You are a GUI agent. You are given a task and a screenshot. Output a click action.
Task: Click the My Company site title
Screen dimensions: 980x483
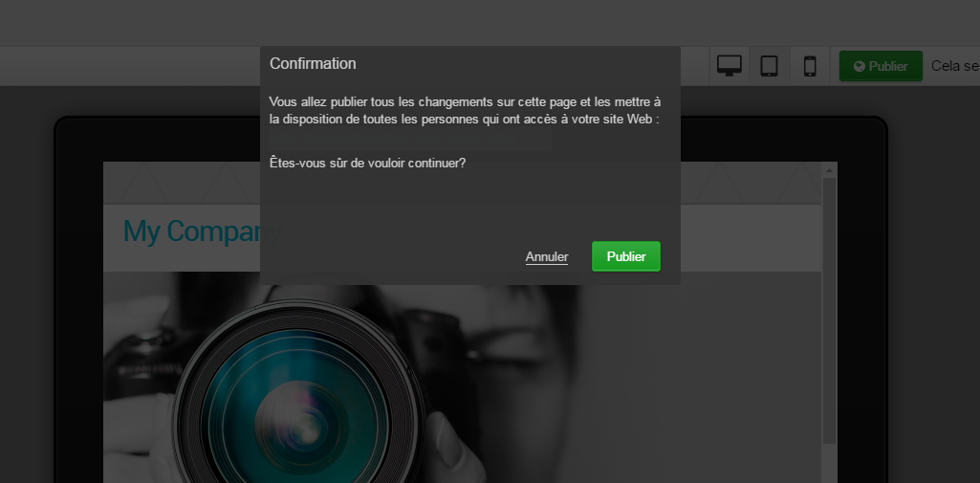click(191, 231)
